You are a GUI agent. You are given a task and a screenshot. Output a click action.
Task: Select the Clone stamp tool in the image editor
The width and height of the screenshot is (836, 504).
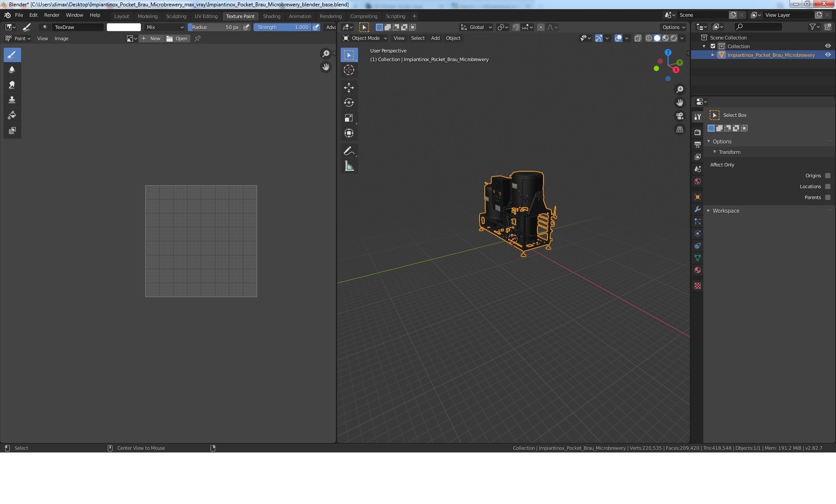(x=12, y=100)
